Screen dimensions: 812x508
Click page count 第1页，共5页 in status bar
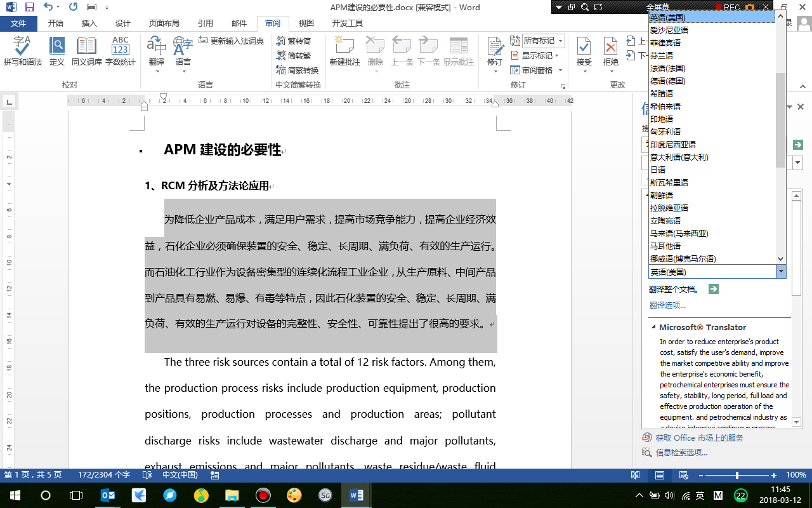tap(34, 475)
